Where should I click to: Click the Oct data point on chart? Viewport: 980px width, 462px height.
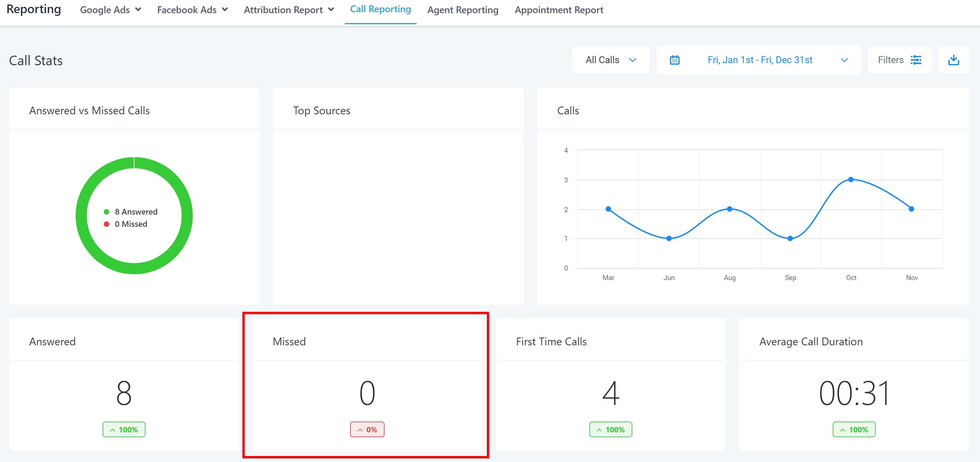(851, 179)
